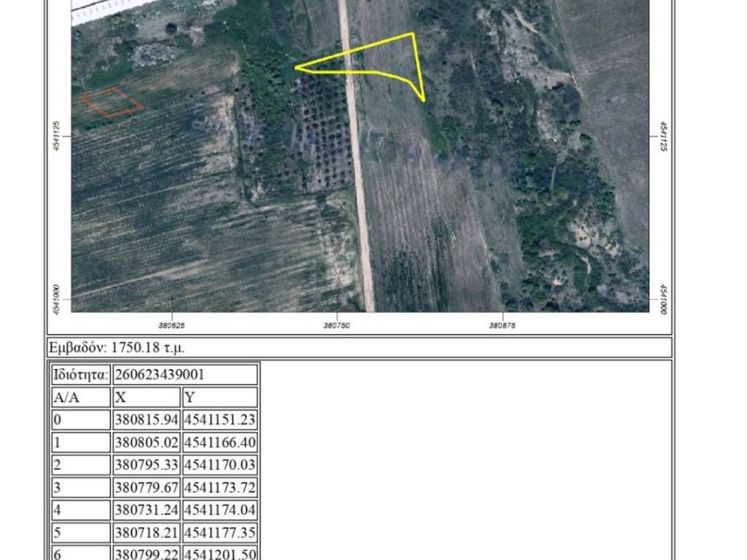Click the X value 380731.24 in row 4
747x560 pixels.
(x=147, y=510)
